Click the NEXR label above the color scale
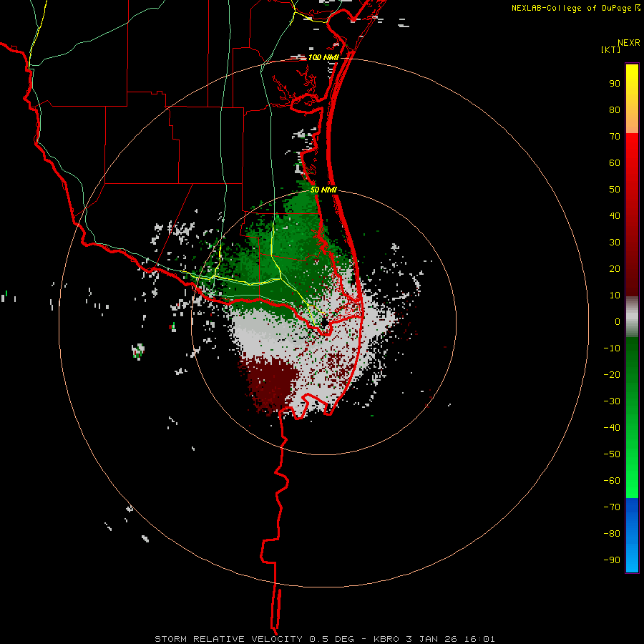Viewport: 644px width, 644px height. click(x=629, y=43)
